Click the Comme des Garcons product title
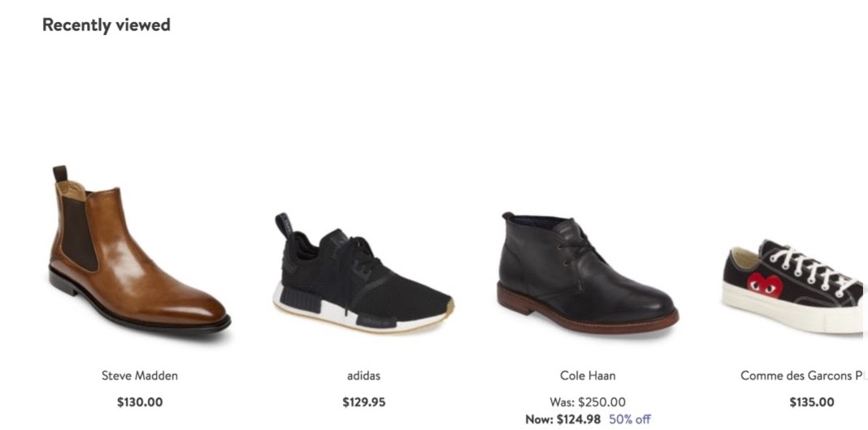 point(803,376)
